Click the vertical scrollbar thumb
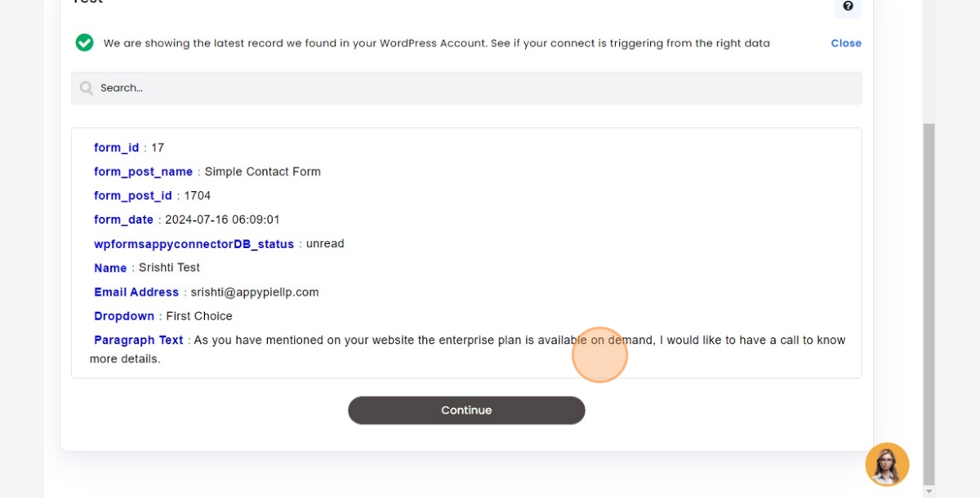Viewport: 980px width, 498px height. pos(929,304)
